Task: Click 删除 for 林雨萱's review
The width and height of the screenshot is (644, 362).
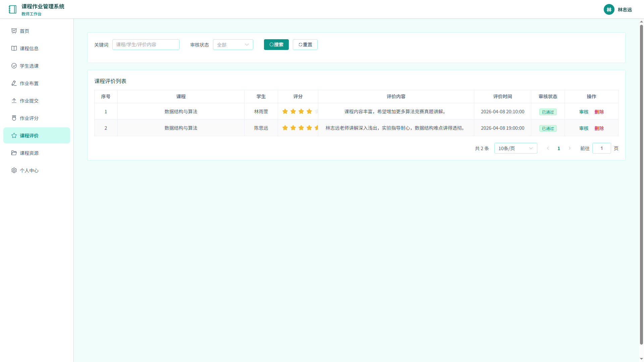Action: [x=599, y=112]
